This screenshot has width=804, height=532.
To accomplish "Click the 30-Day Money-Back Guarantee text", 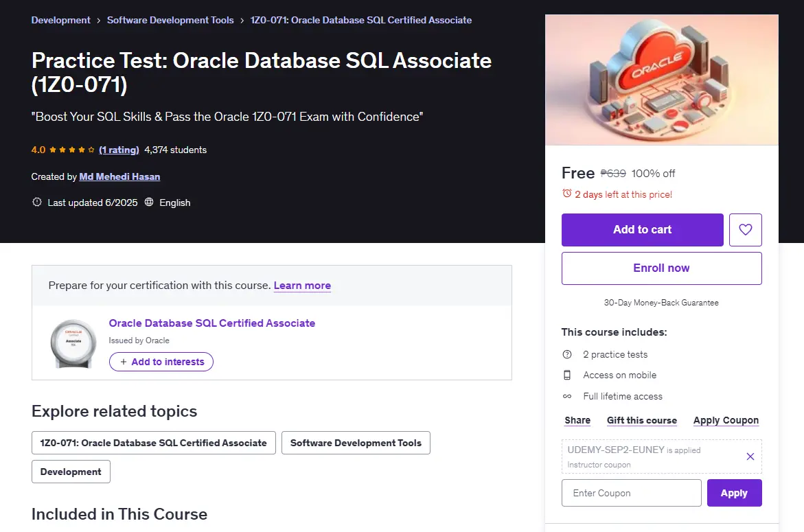I will (x=661, y=303).
